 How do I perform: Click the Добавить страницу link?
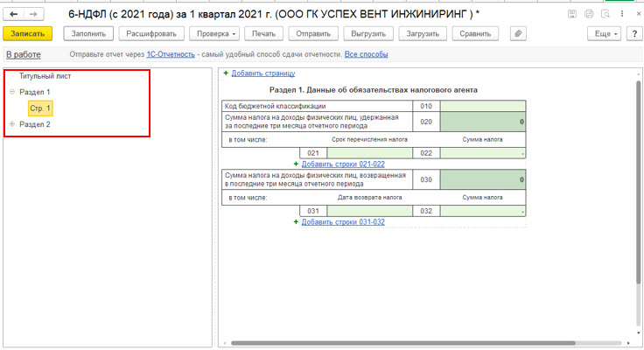(x=262, y=73)
